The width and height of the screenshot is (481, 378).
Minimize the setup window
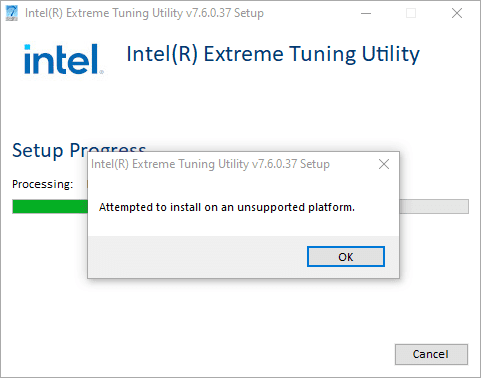366,13
